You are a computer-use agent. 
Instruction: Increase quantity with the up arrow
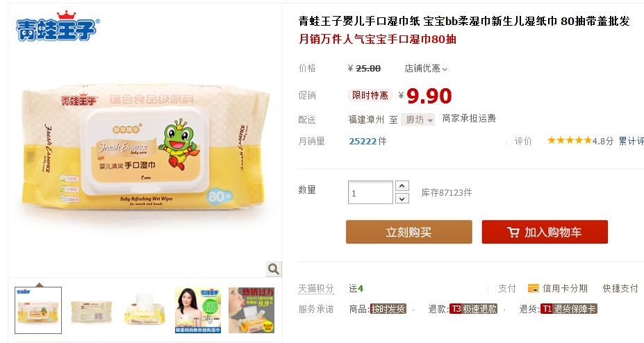(x=402, y=186)
